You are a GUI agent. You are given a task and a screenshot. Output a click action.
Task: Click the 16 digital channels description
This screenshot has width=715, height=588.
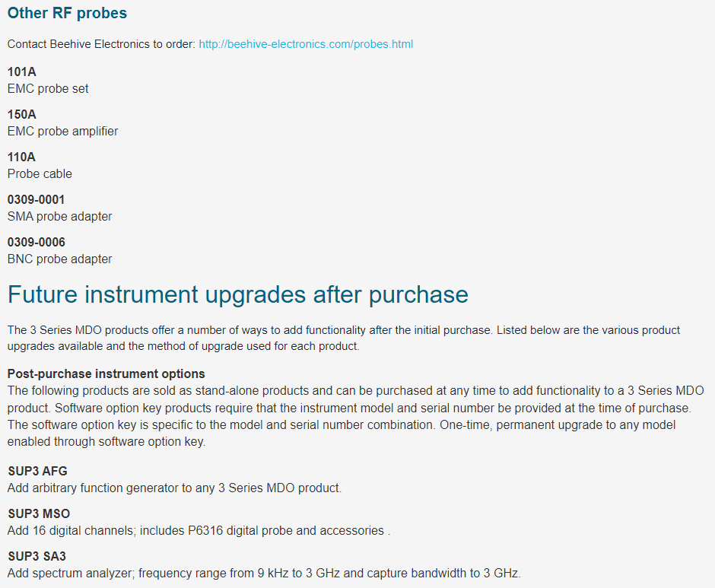[199, 530]
